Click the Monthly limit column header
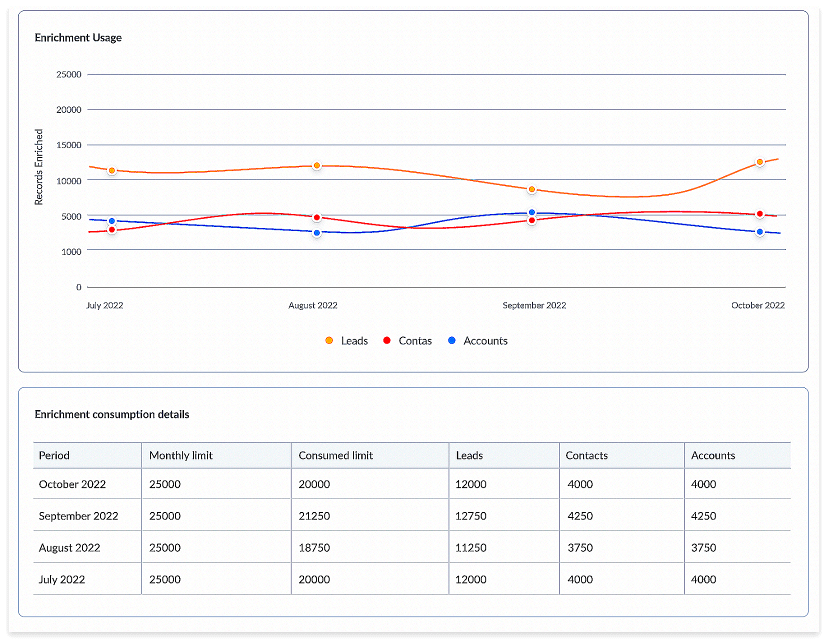Image resolution: width=828 pixels, height=644 pixels. click(216, 455)
